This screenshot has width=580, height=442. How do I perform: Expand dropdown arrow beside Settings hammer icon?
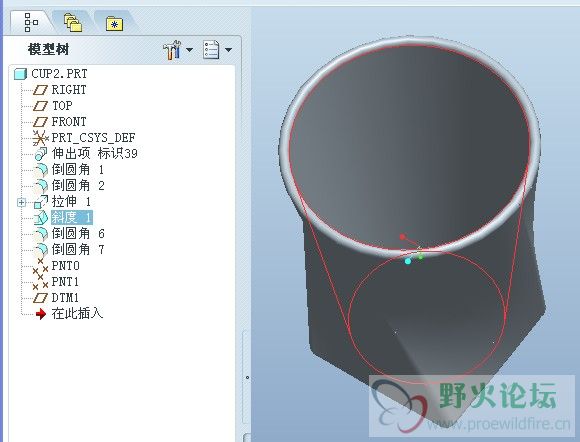(189, 50)
